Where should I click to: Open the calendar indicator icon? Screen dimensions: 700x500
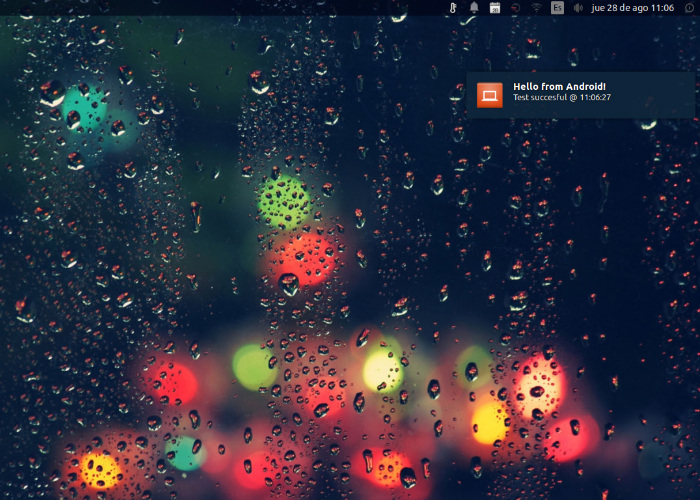tap(495, 8)
